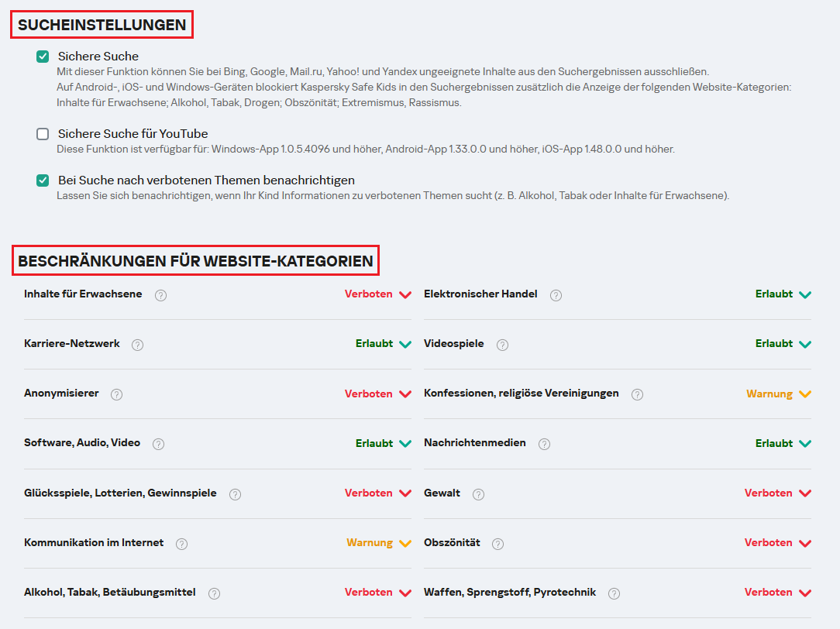
Task: Disable Bei Suche nach verbotenen Themen benachrichtigen
Action: [x=43, y=180]
